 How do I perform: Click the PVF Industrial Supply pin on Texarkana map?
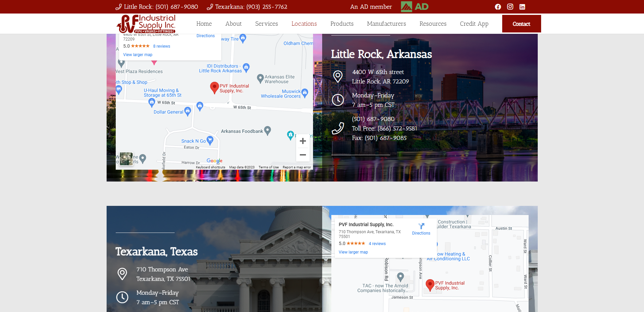point(430,285)
